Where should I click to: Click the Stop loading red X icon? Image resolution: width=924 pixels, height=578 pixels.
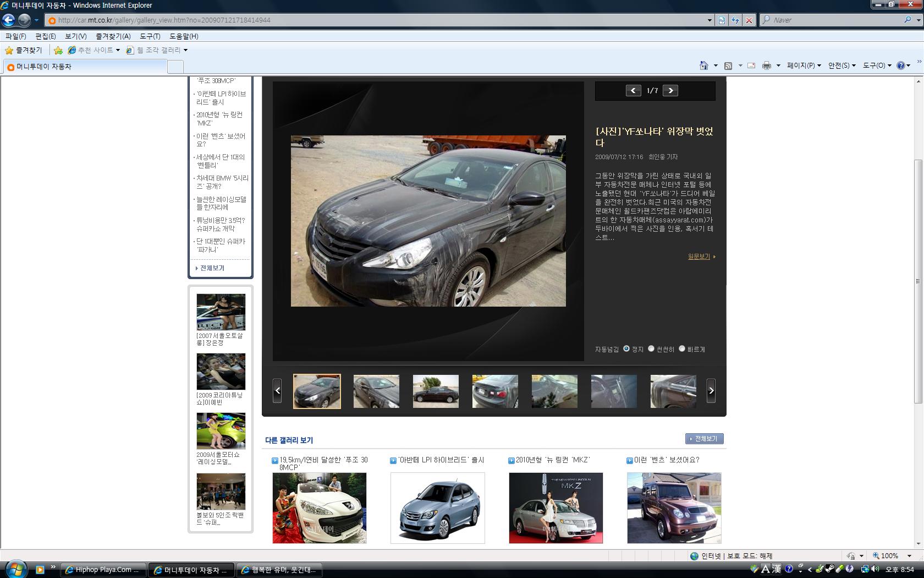(x=749, y=20)
